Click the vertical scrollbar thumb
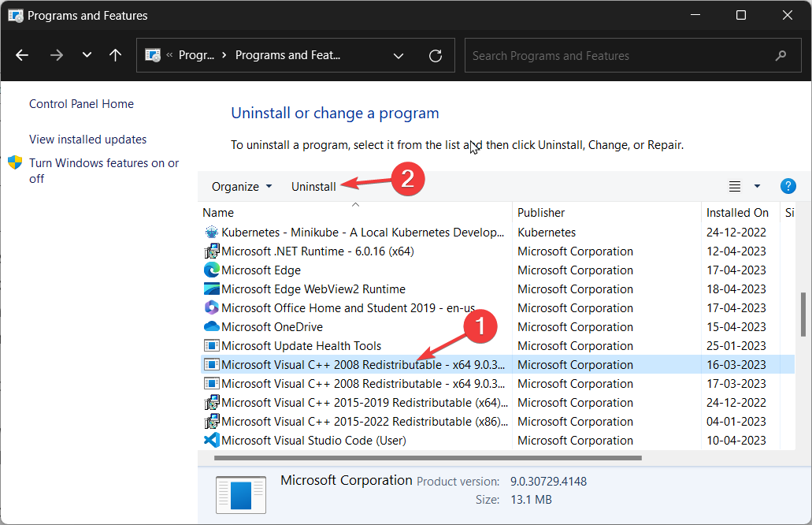The image size is (812, 525). (x=803, y=314)
